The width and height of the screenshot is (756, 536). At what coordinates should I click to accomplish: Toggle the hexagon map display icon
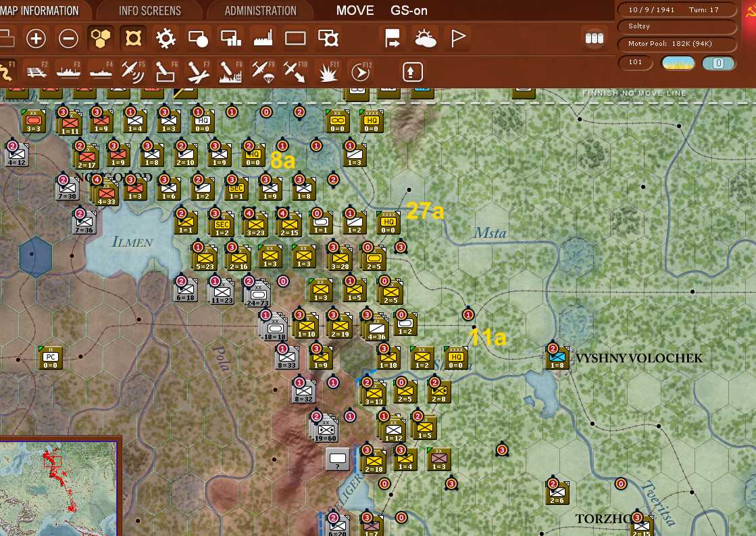coord(101,39)
